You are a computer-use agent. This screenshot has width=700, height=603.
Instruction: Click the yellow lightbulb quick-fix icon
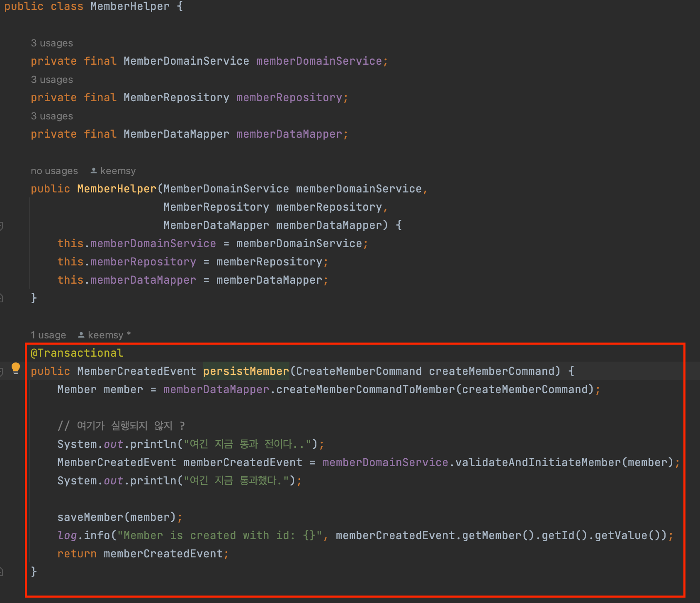click(x=16, y=368)
